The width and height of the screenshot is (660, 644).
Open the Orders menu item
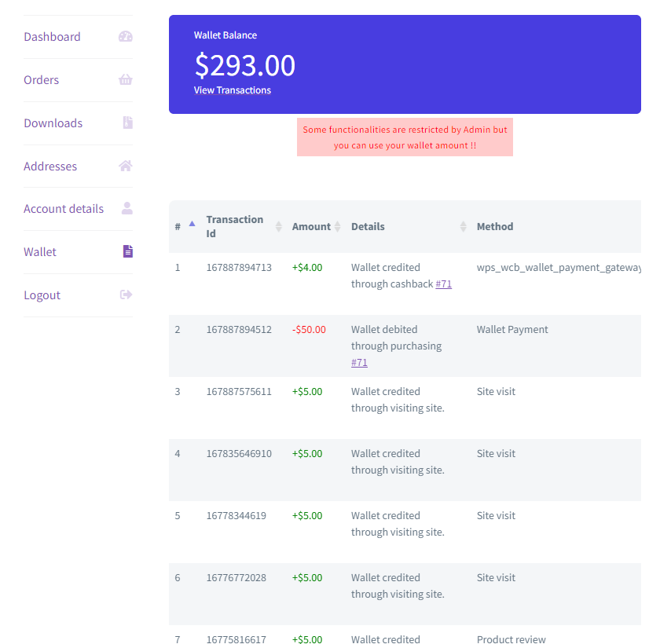click(42, 80)
